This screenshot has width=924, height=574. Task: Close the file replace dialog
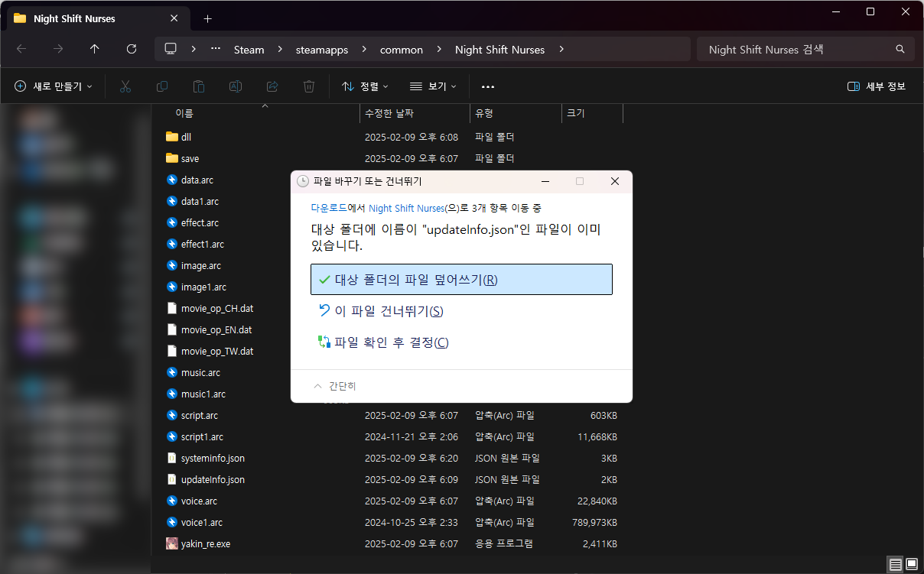(x=614, y=181)
